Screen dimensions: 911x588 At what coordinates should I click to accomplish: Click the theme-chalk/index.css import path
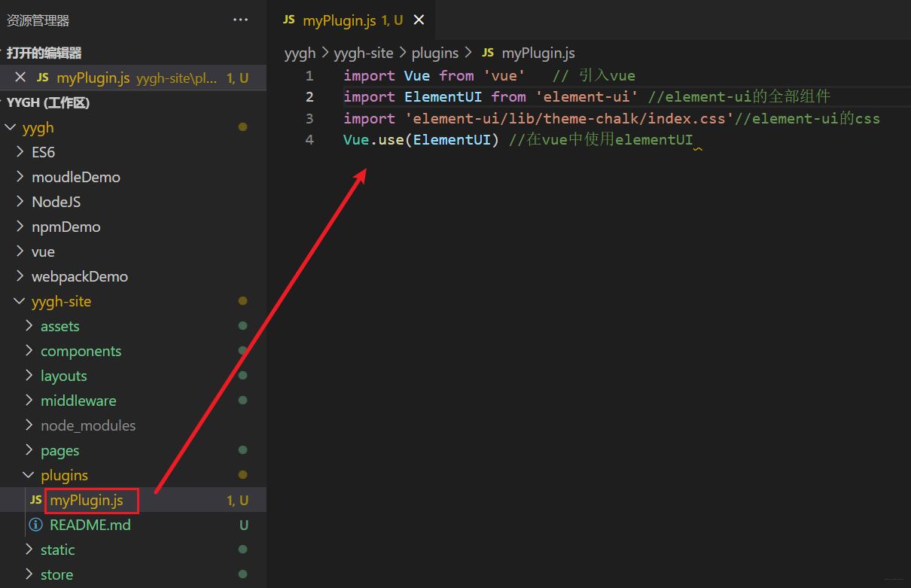pos(569,118)
